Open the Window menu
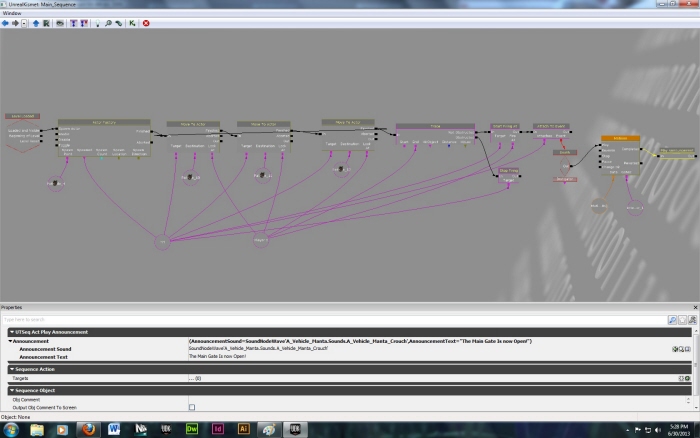Viewport: 700px width, 438px height. pyautogui.click(x=12, y=12)
